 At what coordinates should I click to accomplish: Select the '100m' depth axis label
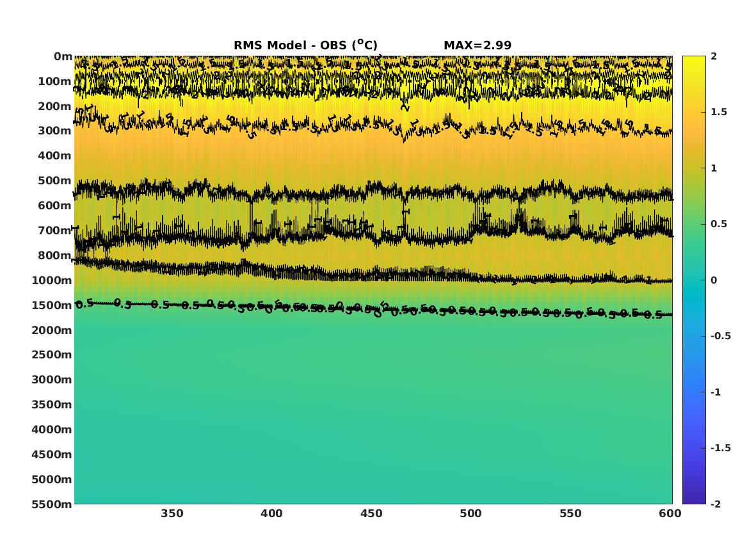point(55,81)
